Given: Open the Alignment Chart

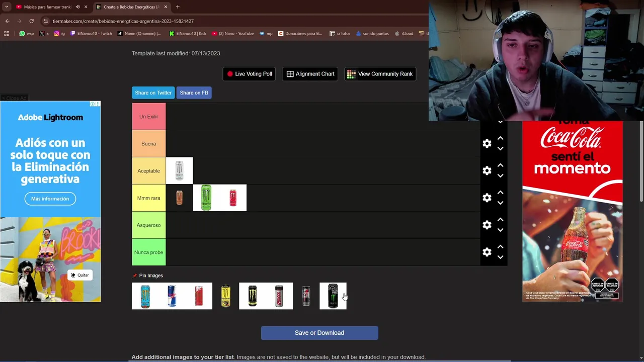Looking at the screenshot, I should 310,74.
